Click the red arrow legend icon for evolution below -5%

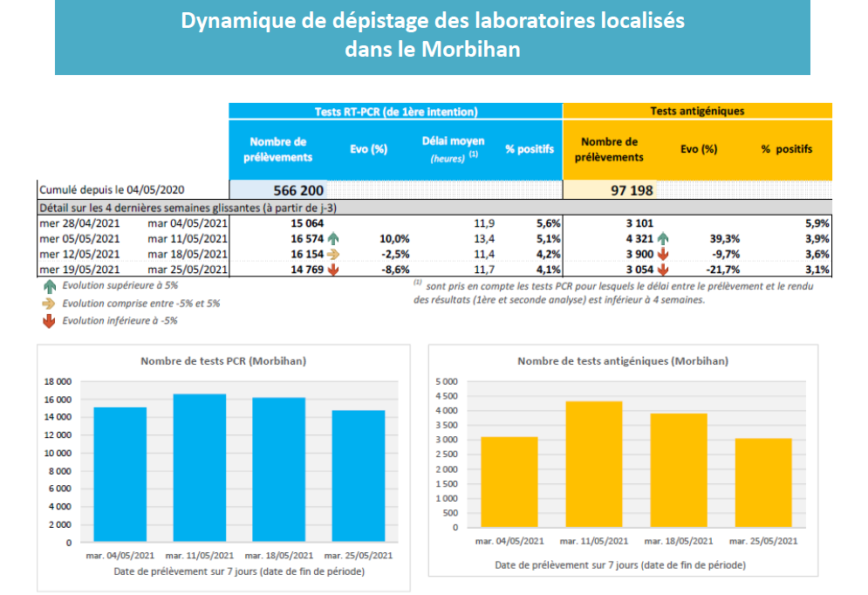pos(47,321)
